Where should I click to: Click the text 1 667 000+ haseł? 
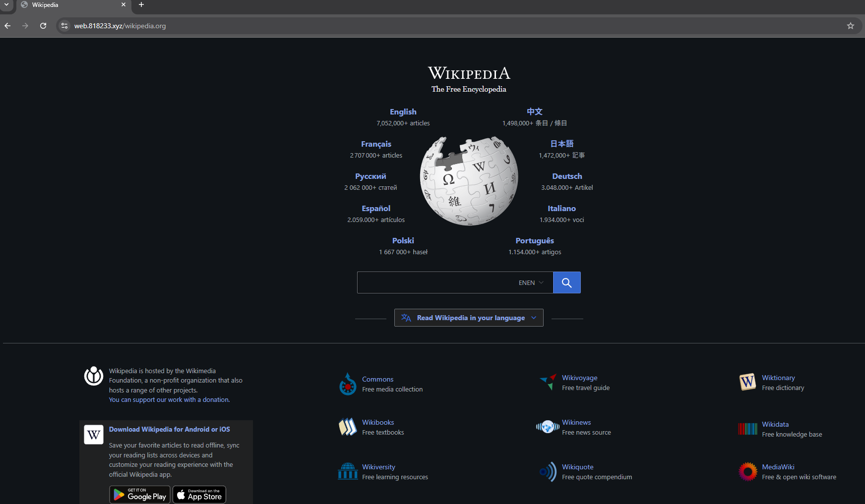(x=403, y=252)
